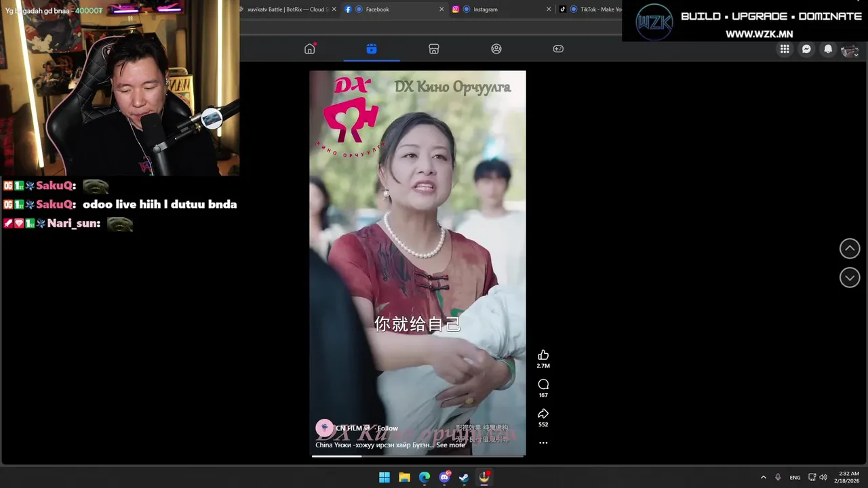
Task: Share the reel using arrow icon
Action: pyautogui.click(x=543, y=413)
